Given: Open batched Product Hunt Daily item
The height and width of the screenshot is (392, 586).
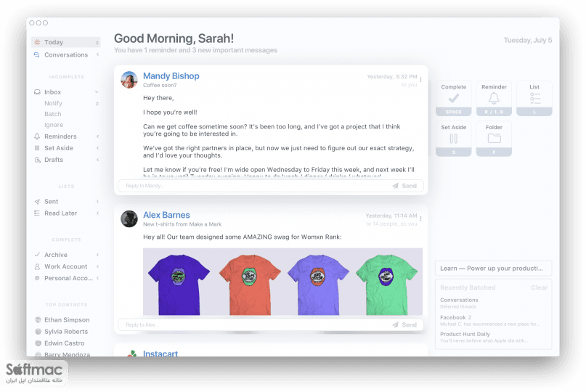Looking at the screenshot, I should click(484, 337).
